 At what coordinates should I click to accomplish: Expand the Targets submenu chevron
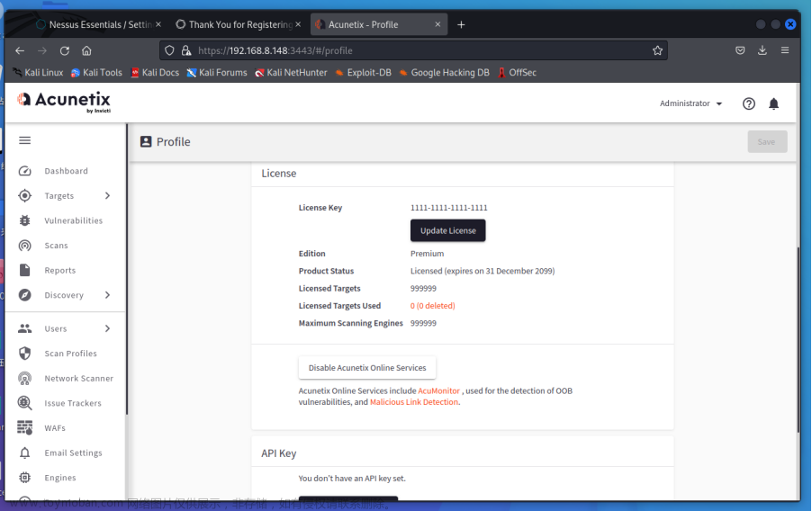(108, 196)
